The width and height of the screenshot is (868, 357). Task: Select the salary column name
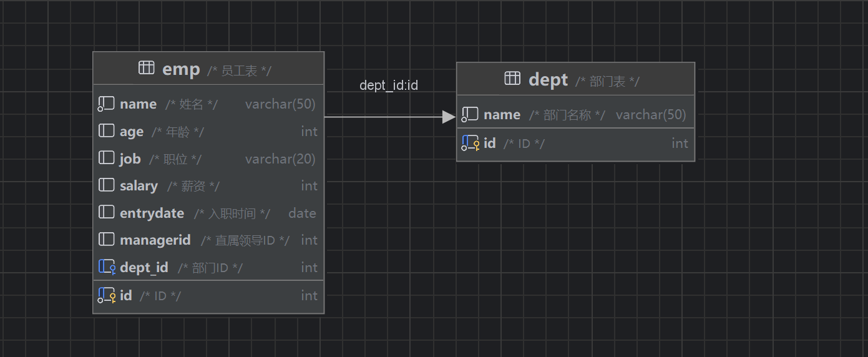(x=139, y=186)
